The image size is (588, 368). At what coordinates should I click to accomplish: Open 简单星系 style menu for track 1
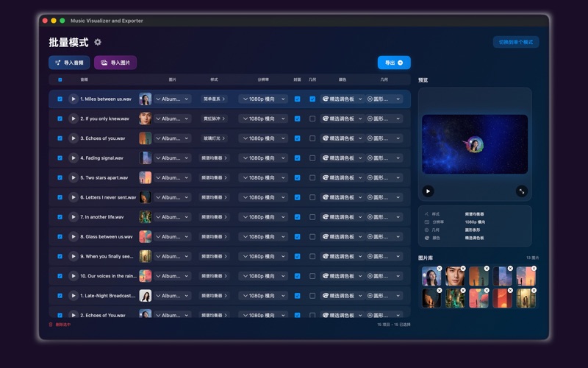click(214, 99)
